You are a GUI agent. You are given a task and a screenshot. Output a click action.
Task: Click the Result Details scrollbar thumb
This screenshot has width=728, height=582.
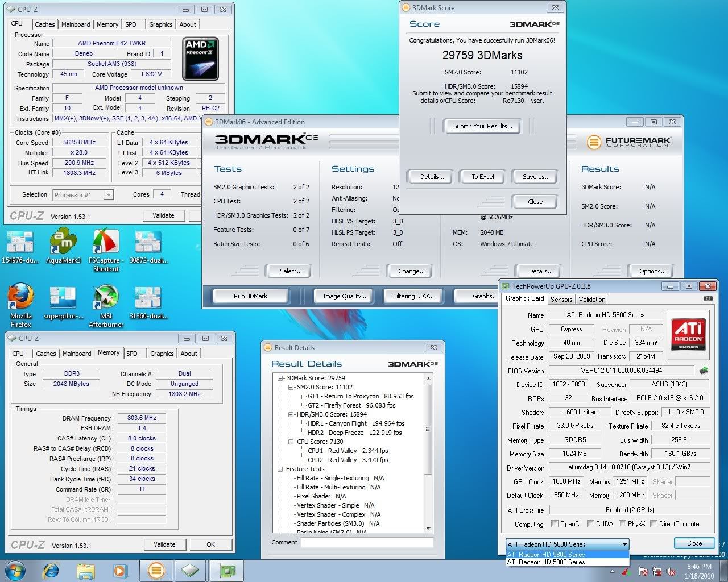point(428,428)
